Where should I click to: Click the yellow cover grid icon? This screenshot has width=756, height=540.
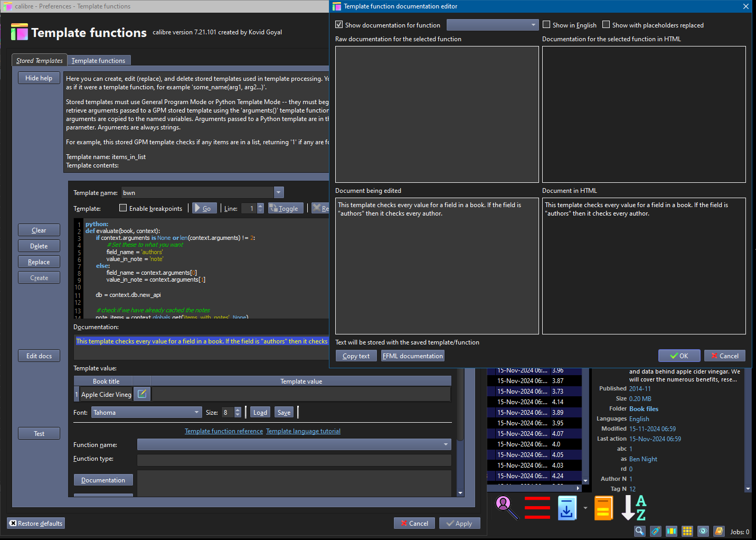[x=687, y=531]
